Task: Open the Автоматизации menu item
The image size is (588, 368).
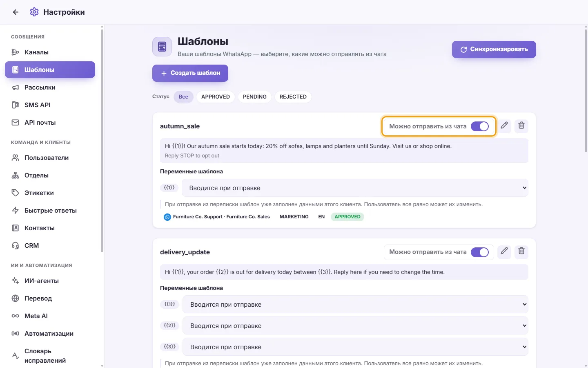Action: pyautogui.click(x=50, y=334)
